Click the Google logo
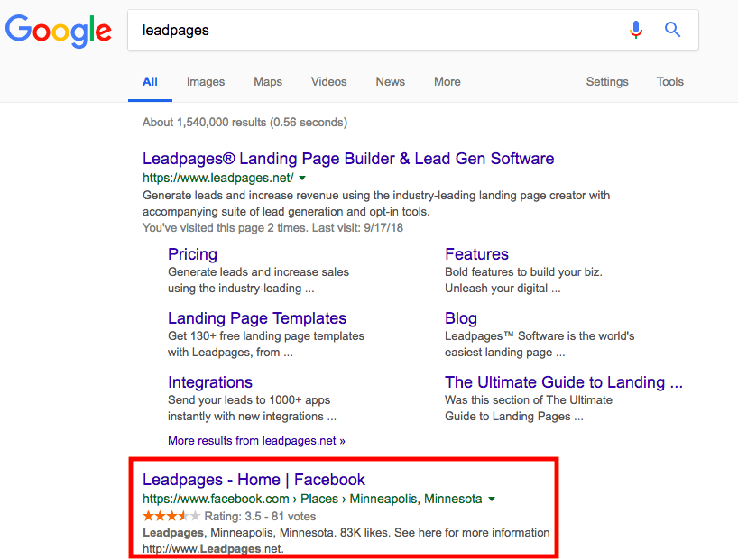This screenshot has height=560, width=738. pos(59,31)
